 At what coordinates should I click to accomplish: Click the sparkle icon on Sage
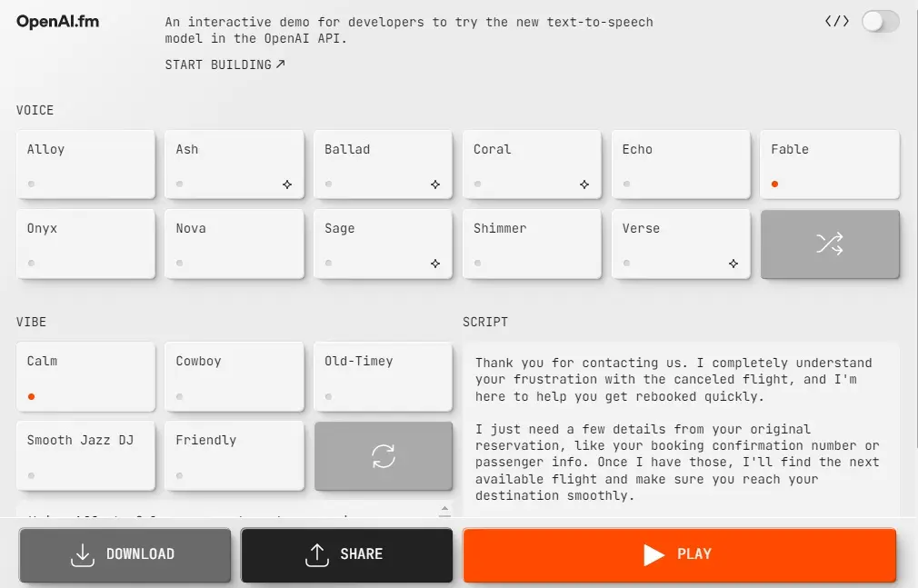tap(435, 264)
